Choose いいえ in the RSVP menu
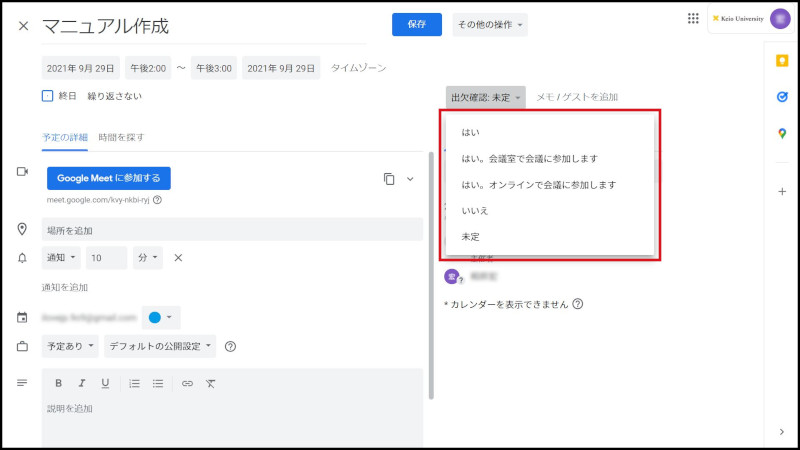This screenshot has width=800, height=450. 475,211
